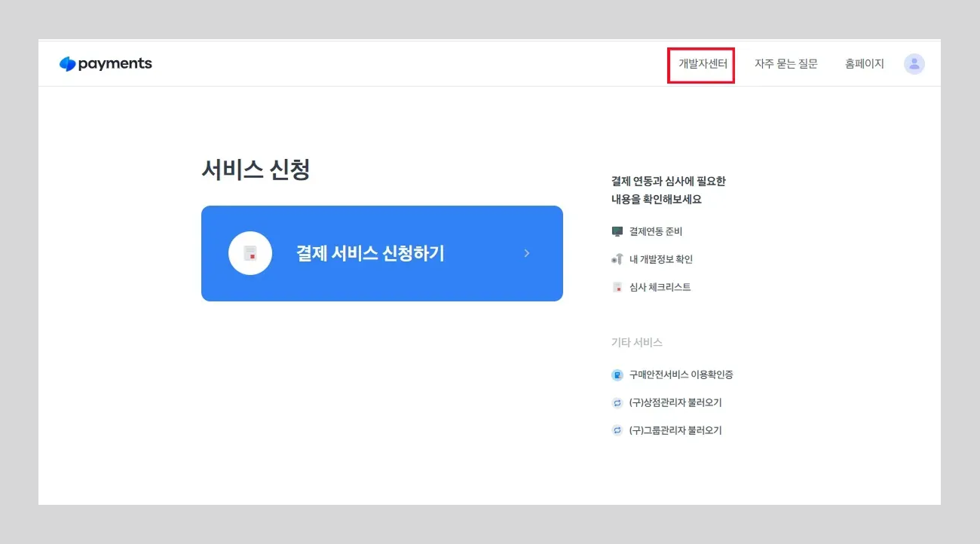Viewport: 980px width, 544px height.
Task: Open the 결제연동 준비 link
Action: (656, 231)
